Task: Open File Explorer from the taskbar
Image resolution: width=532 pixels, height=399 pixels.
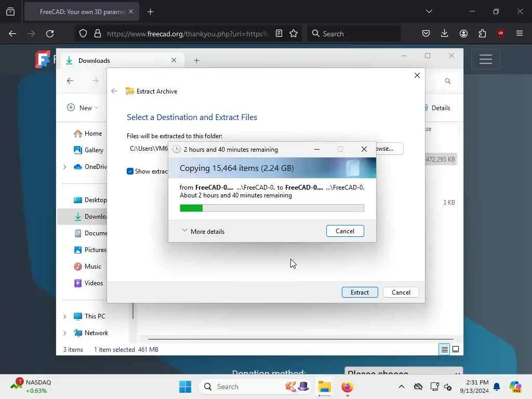Action: pos(324,387)
